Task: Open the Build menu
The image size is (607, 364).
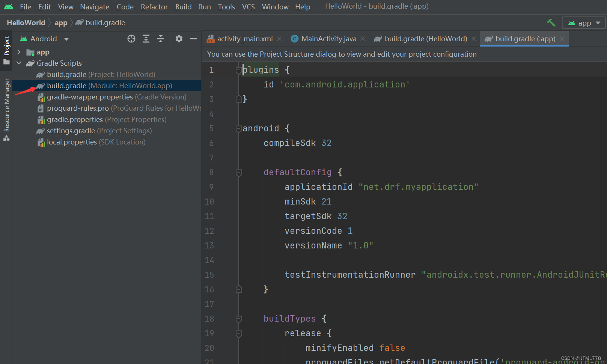Action: 183,7
